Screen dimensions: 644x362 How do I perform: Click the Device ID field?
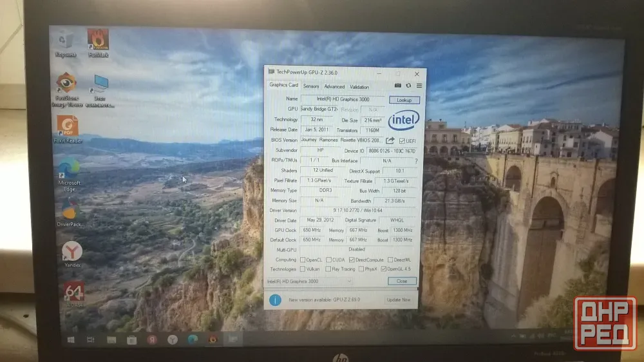coord(392,151)
